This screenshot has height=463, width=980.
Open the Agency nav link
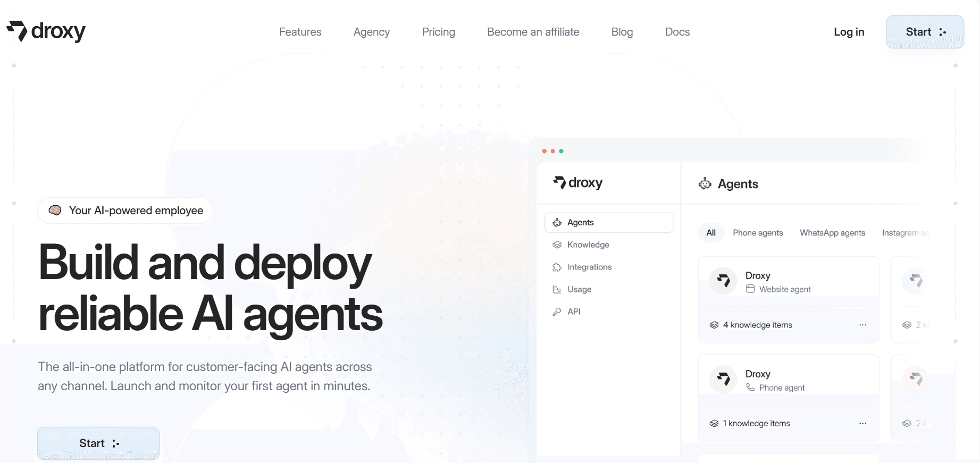(x=372, y=32)
